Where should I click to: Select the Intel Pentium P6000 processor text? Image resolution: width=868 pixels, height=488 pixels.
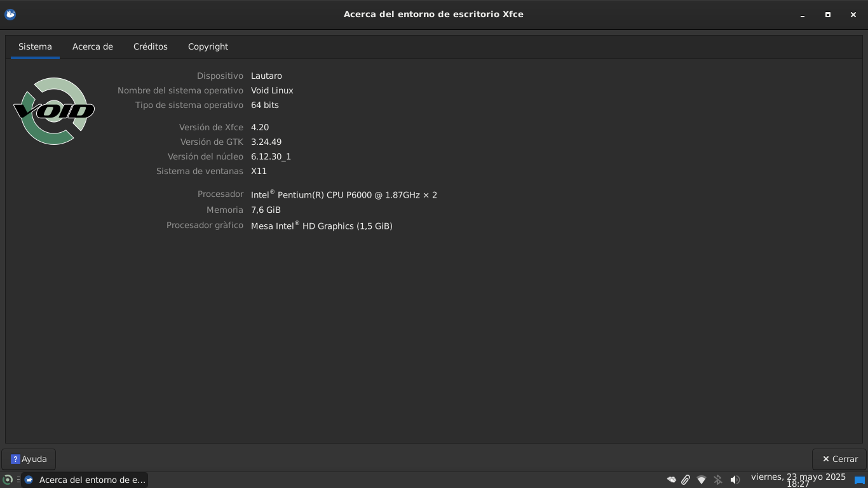click(x=344, y=194)
